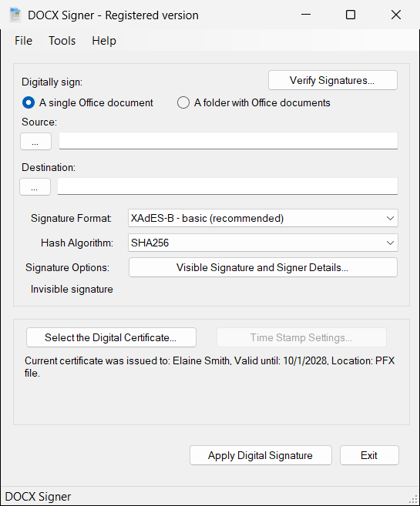Select 'A folder with Office documents' option
The width and height of the screenshot is (420, 506).
tap(254, 102)
